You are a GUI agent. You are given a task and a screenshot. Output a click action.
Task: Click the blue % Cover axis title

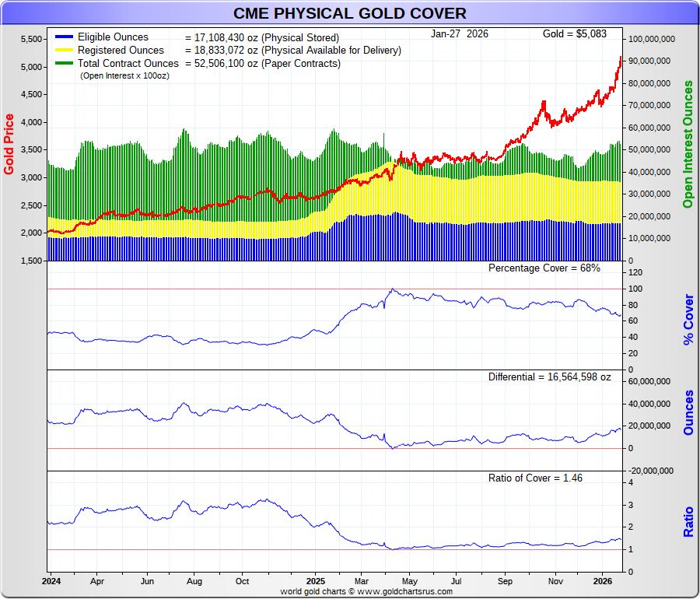pyautogui.click(x=688, y=319)
